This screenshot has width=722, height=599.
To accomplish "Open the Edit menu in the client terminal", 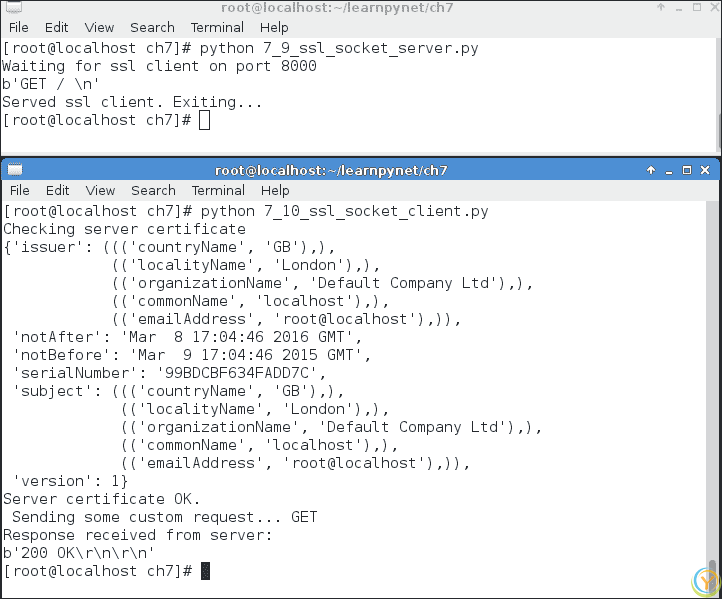I will click(x=57, y=190).
